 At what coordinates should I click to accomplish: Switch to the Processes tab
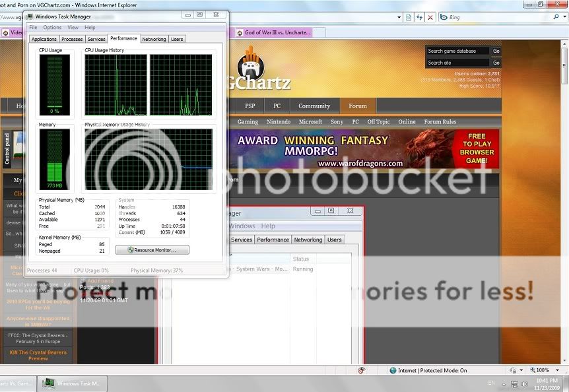pos(72,39)
